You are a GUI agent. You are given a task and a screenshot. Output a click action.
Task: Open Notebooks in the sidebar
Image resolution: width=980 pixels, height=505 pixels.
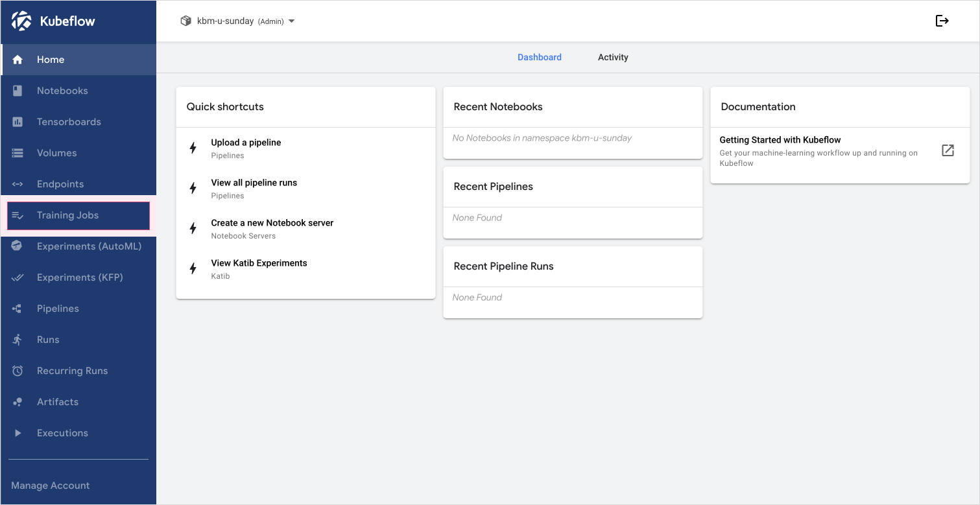point(78,91)
